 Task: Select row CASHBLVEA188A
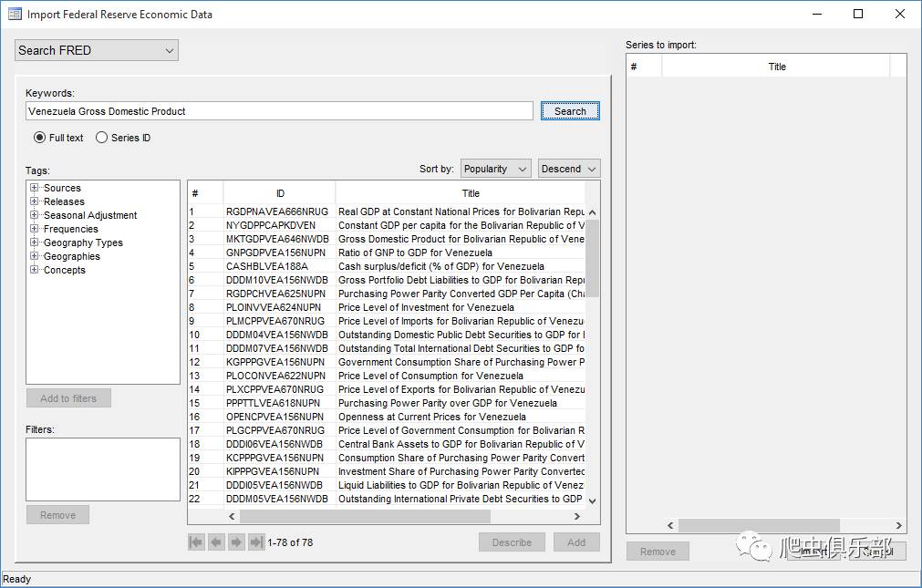click(387, 266)
